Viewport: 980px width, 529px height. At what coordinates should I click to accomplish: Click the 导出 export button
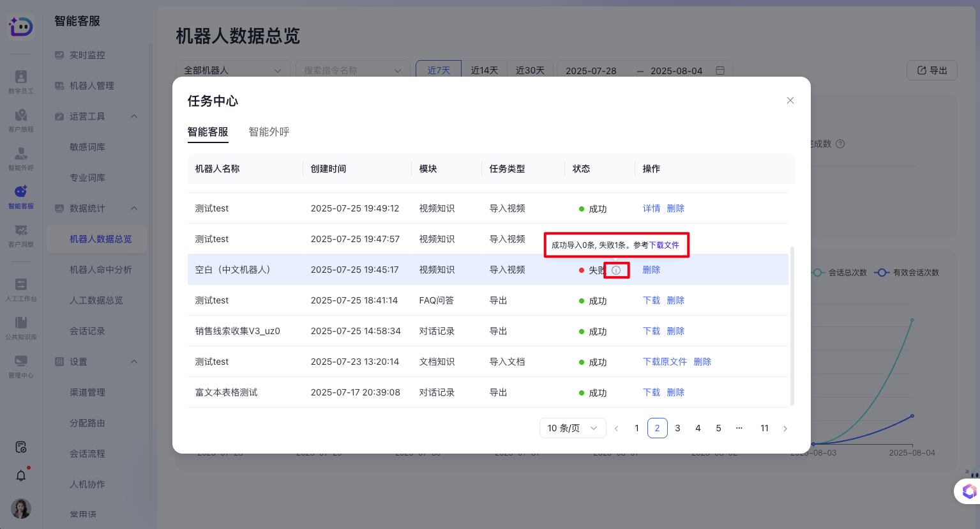click(x=931, y=70)
